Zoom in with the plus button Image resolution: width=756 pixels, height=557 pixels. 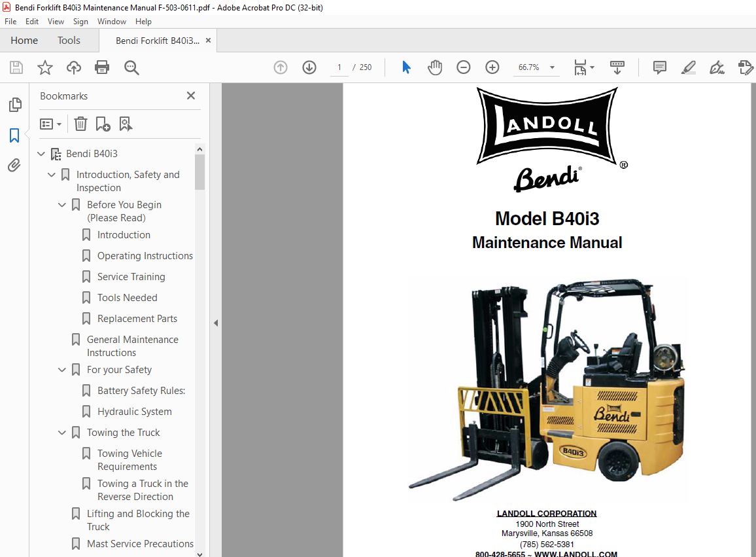492,67
